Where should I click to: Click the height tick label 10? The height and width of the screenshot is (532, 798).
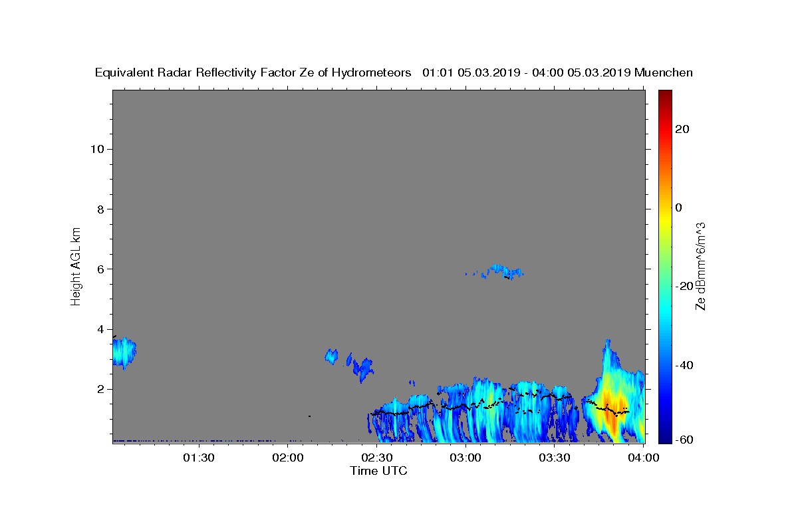(x=96, y=149)
